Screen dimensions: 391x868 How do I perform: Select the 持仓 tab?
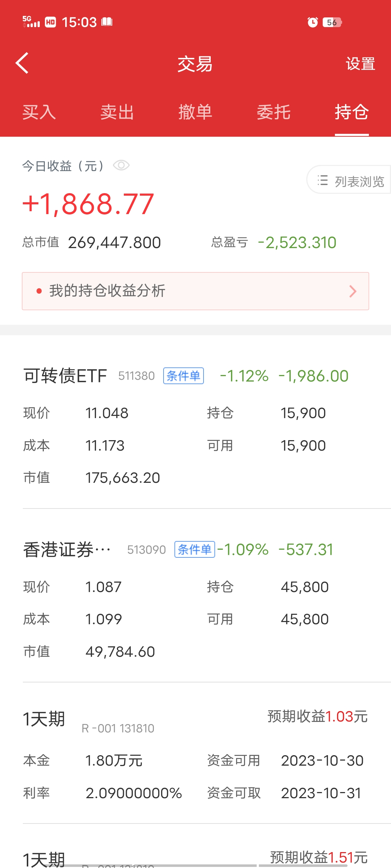tap(352, 112)
